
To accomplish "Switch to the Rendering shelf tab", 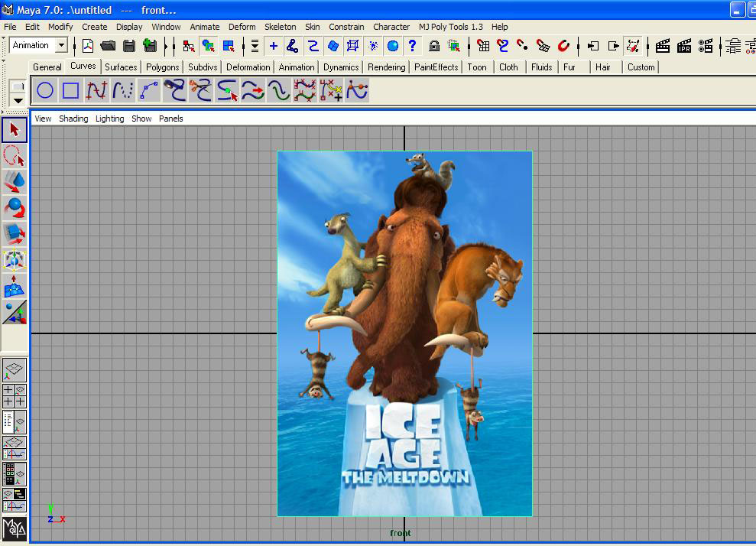I will pos(386,67).
